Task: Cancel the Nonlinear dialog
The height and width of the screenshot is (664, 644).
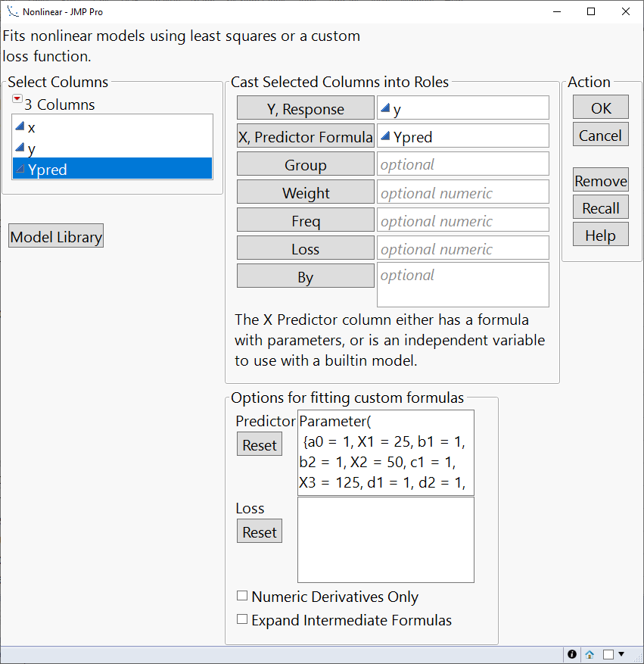Action: [x=600, y=135]
